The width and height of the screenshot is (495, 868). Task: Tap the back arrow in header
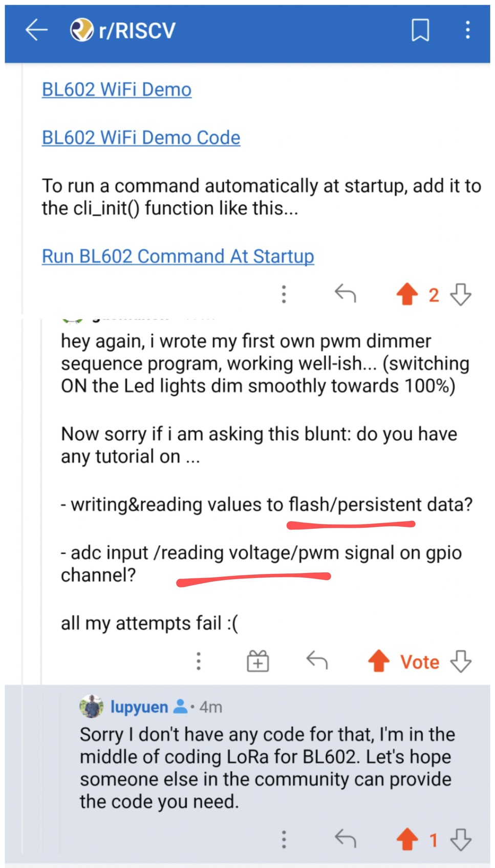36,30
